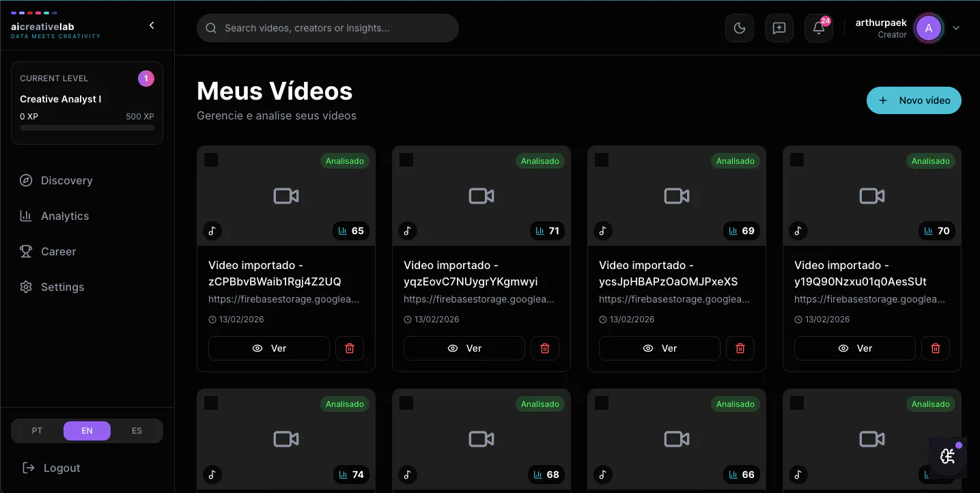This screenshot has height=493, width=980.
Task: Click the TikTok icon on the score 70 card
Action: [798, 231]
